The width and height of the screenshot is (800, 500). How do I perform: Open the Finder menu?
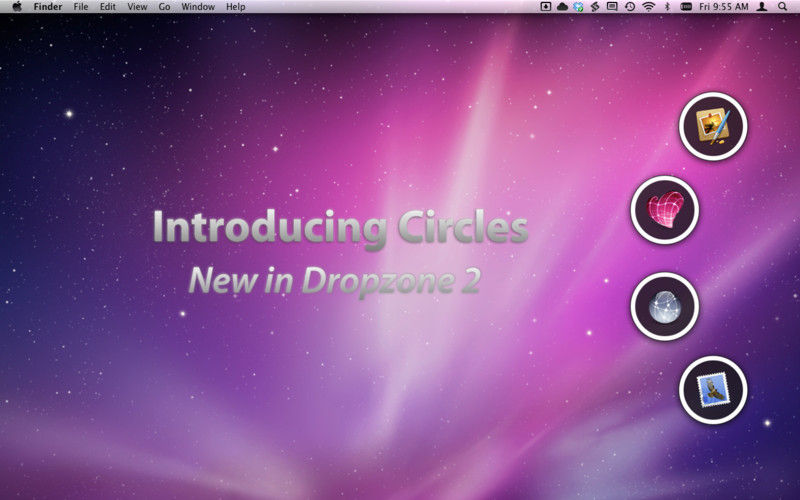48,7
